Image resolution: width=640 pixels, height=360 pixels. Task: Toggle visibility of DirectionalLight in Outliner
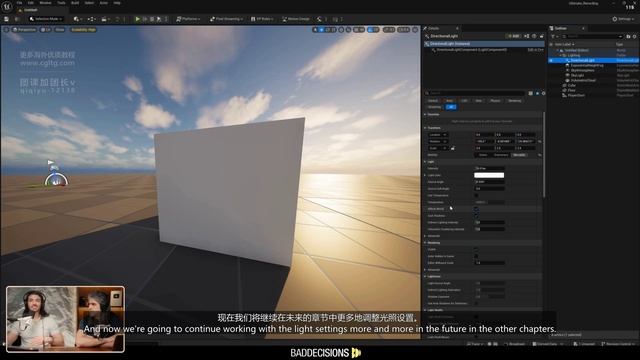coord(551,60)
